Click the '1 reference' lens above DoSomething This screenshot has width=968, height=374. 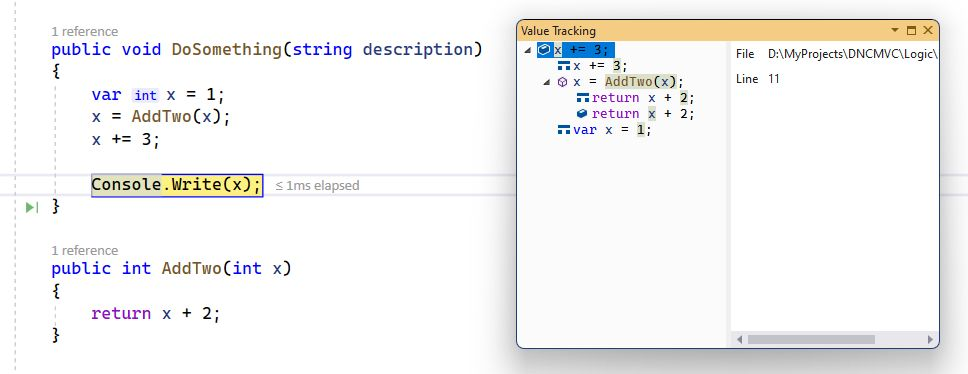tap(85, 31)
